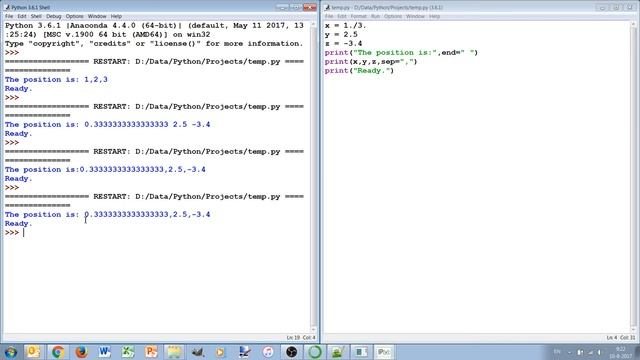Click the temp.py editor title bar icon
The height and width of the screenshot is (360, 640).
(327, 7)
